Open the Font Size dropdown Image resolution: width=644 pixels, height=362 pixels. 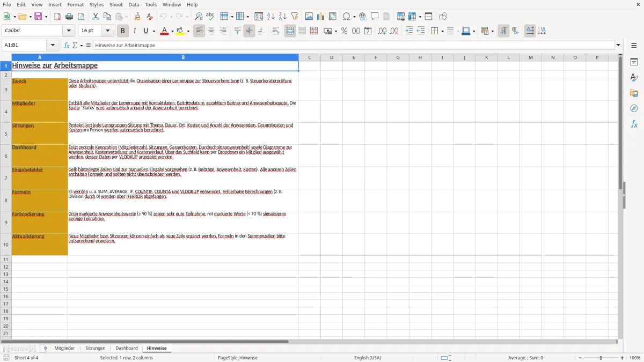click(x=107, y=31)
